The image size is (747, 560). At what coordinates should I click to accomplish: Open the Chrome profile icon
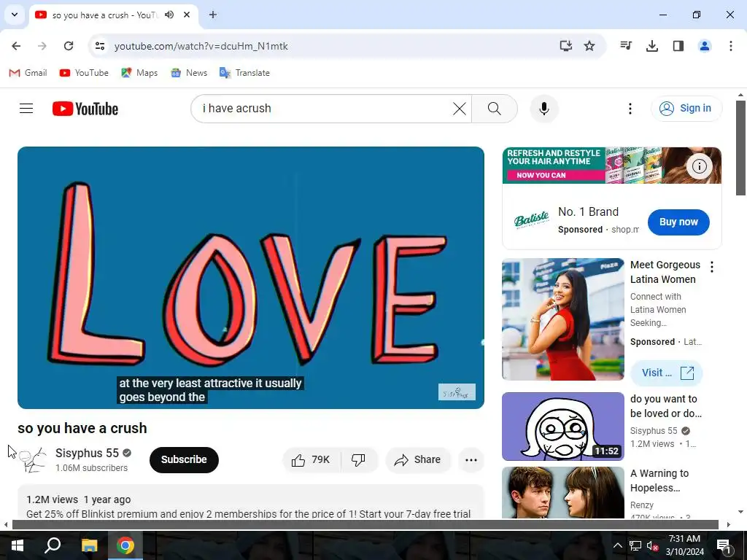coord(704,46)
